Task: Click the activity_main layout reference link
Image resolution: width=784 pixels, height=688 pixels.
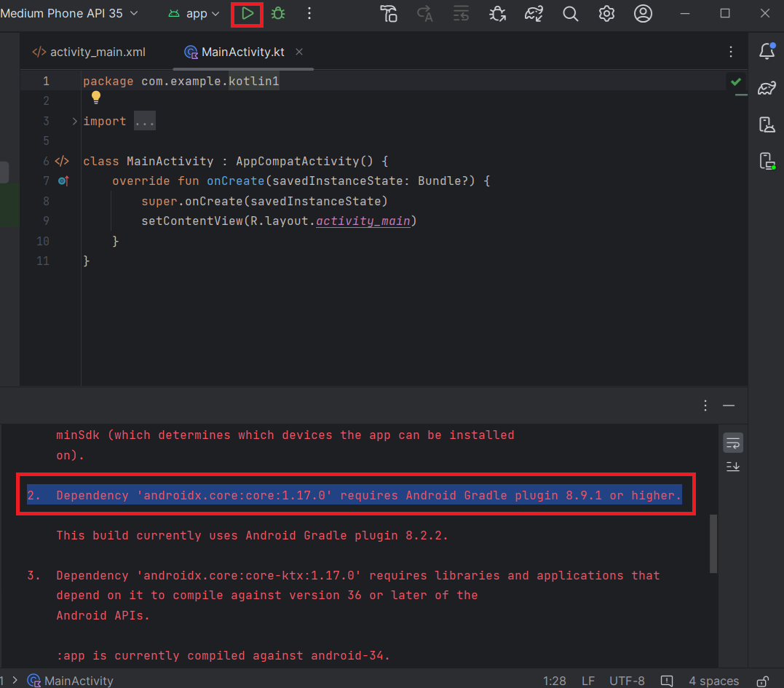Action: point(363,221)
